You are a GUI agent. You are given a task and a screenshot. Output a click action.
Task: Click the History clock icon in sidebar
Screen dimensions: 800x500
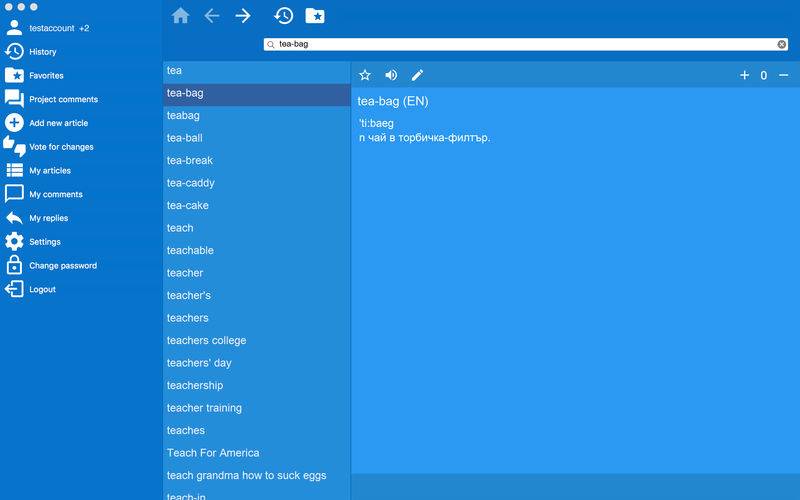[x=14, y=52]
